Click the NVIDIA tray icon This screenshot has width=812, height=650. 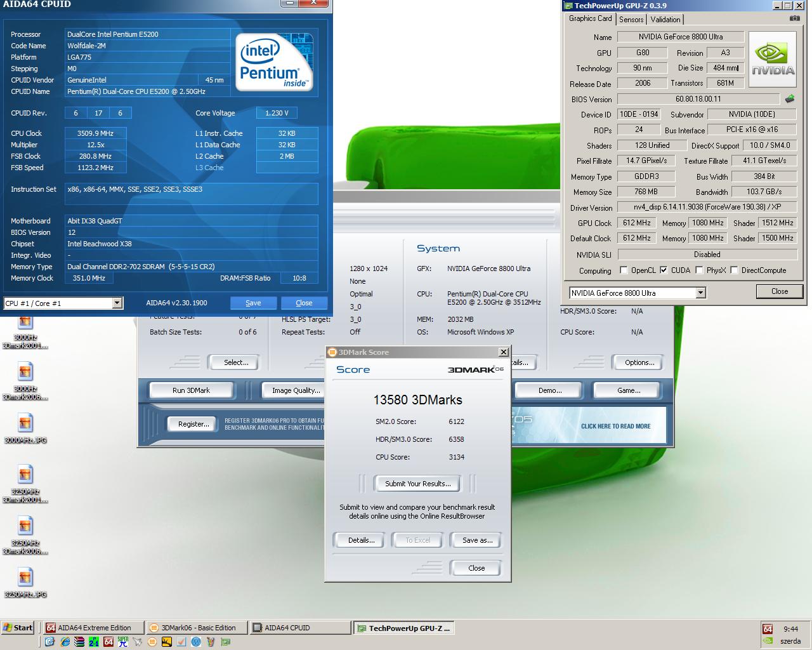tap(768, 641)
